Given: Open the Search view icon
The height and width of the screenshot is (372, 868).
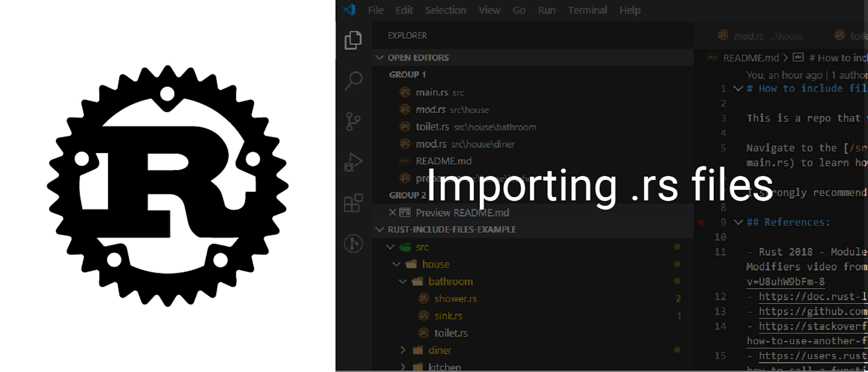Looking at the screenshot, I should point(353,80).
